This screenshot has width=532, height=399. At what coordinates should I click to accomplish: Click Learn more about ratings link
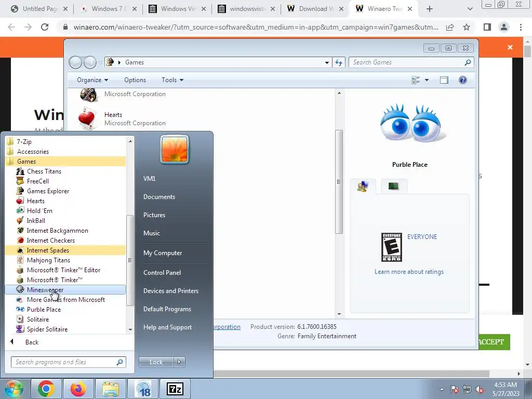(409, 272)
